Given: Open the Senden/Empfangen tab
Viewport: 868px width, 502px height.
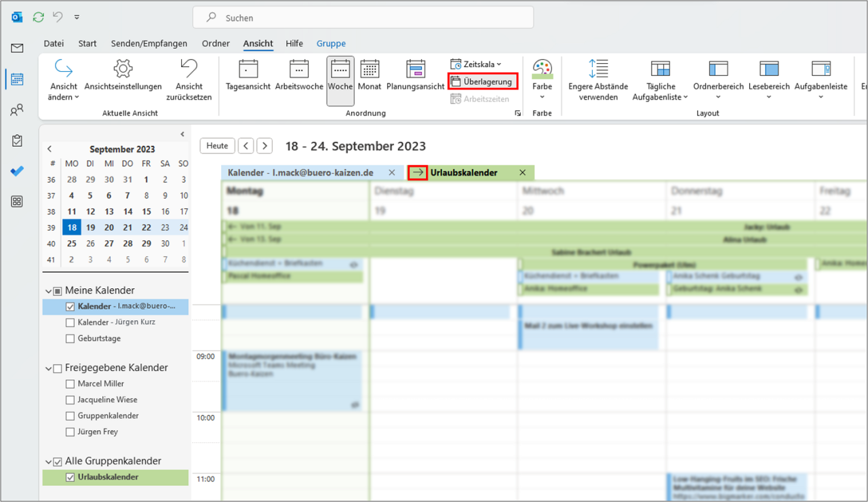Looking at the screenshot, I should (149, 43).
